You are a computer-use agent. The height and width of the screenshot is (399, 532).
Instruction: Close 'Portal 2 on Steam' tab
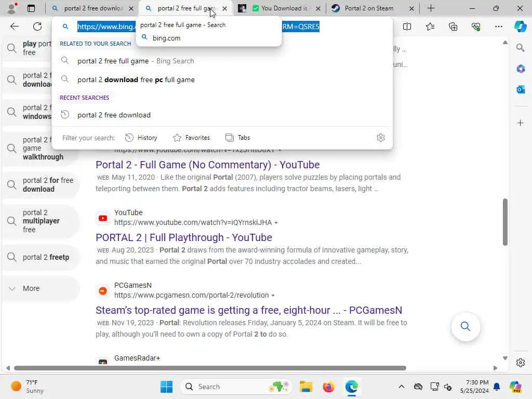coord(411,8)
